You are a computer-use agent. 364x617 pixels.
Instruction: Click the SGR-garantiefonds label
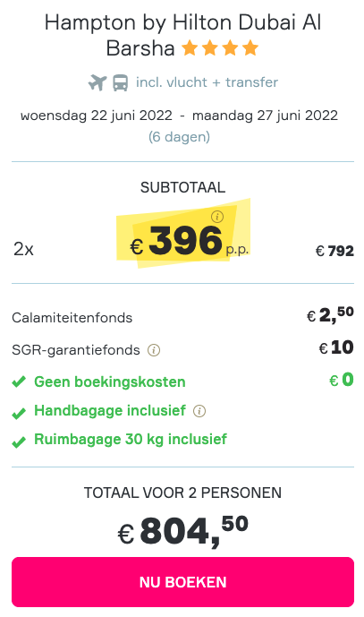pyautogui.click(x=76, y=350)
